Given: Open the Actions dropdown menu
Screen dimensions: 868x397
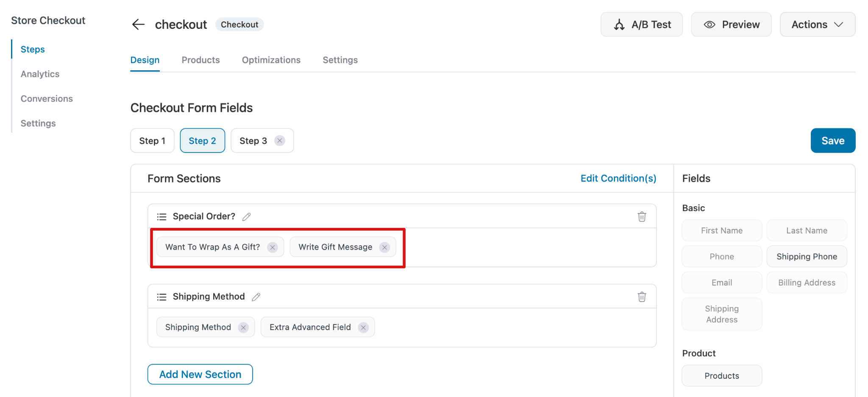Looking at the screenshot, I should 817,25.
